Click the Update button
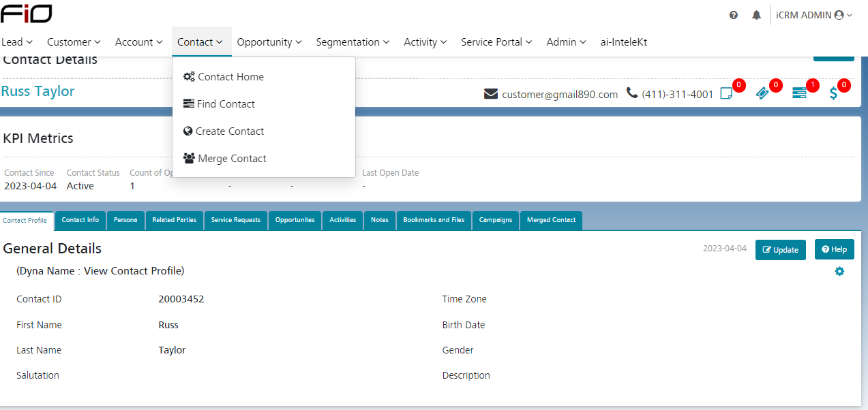The height and width of the screenshot is (410, 868). click(x=780, y=249)
